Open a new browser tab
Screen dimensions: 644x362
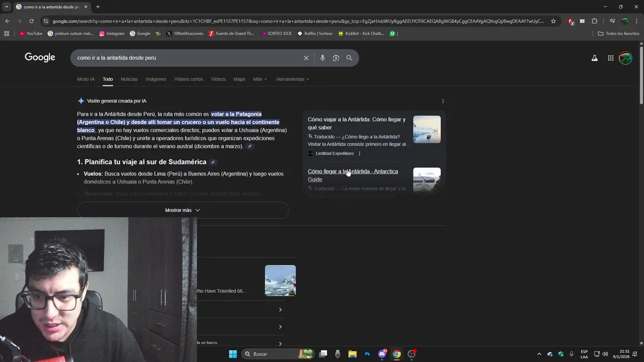pyautogui.click(x=98, y=7)
